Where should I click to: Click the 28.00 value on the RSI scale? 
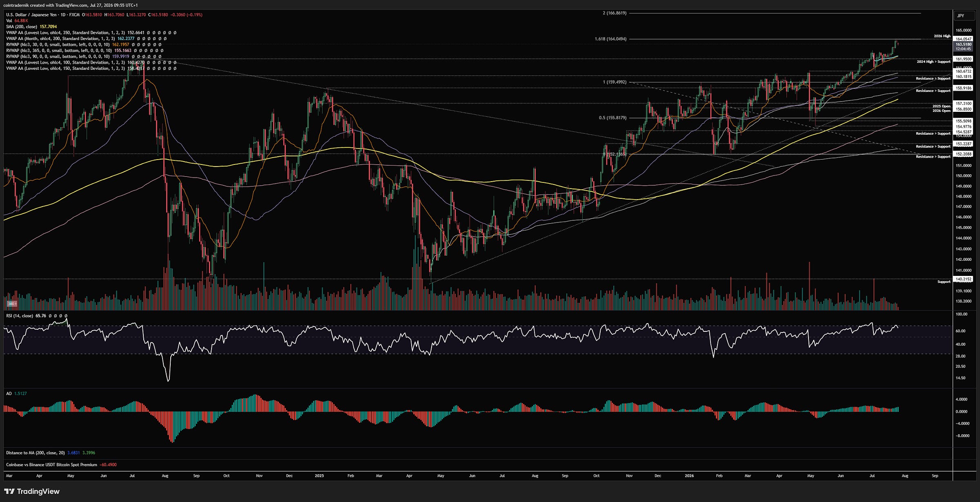960,356
